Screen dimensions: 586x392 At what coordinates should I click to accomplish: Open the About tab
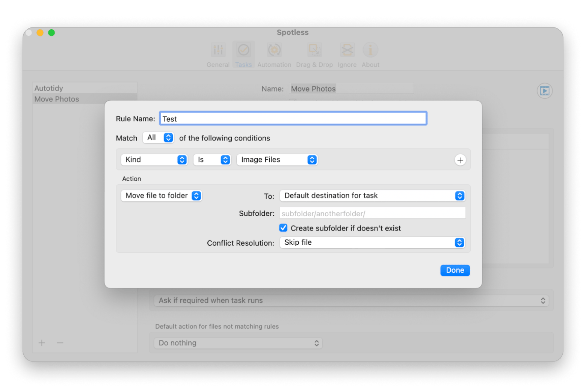[370, 55]
